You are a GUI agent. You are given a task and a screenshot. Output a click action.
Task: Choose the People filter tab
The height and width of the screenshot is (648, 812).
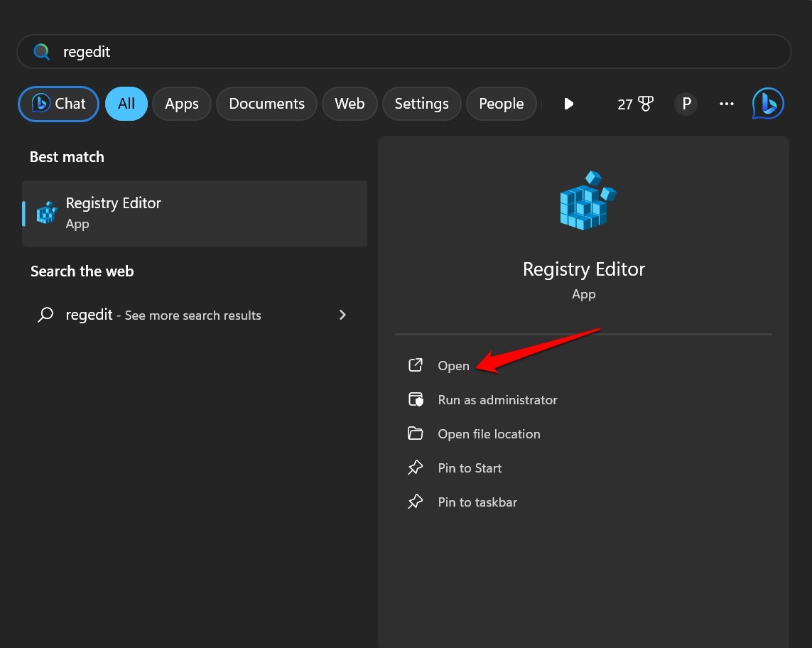tap(501, 104)
